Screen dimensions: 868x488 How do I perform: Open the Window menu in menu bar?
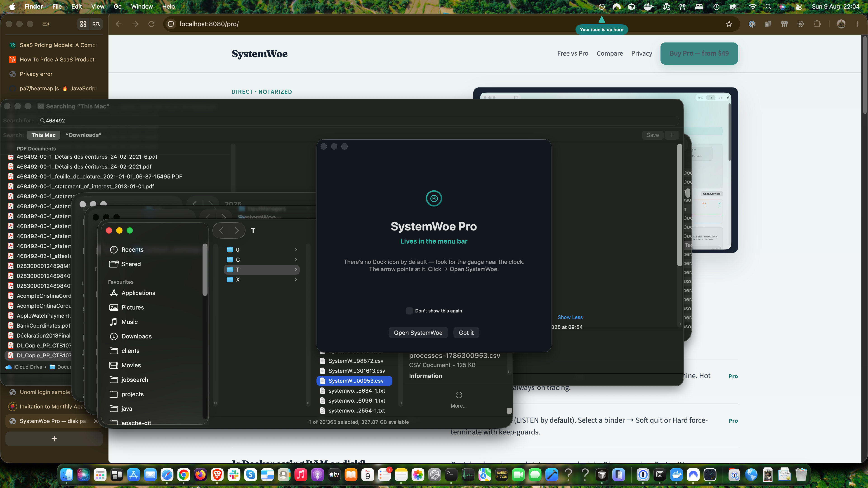[142, 6]
